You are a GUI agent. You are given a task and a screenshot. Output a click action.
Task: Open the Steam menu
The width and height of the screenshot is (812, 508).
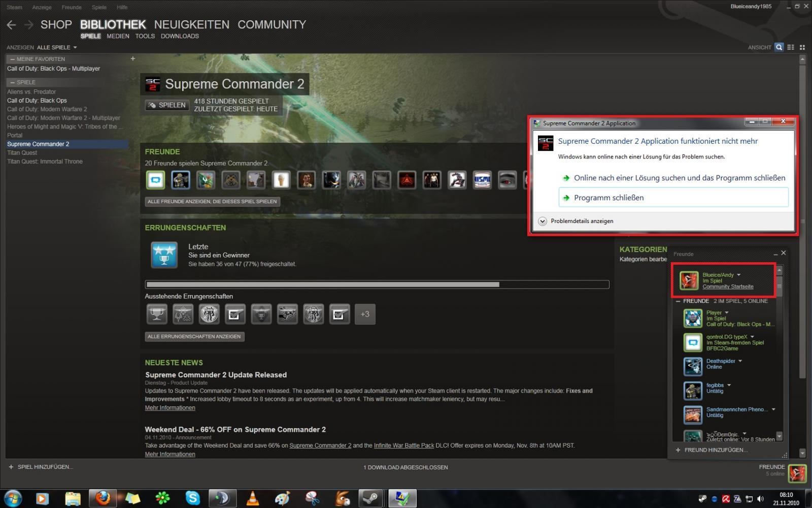(x=14, y=7)
